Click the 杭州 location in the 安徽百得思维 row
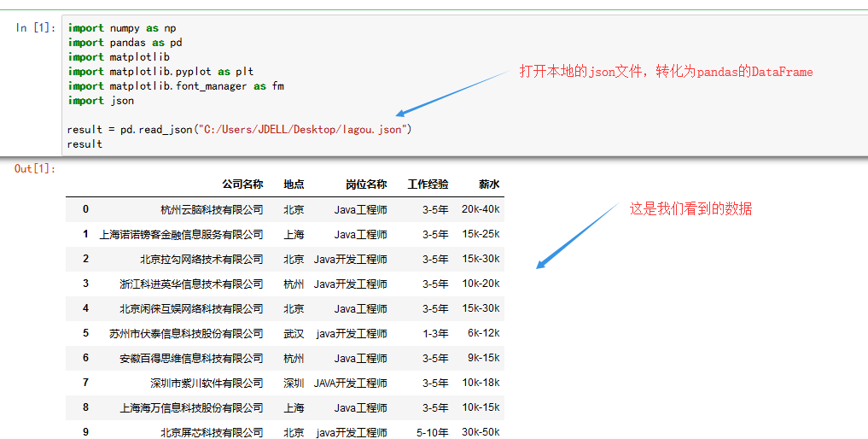 (x=294, y=358)
